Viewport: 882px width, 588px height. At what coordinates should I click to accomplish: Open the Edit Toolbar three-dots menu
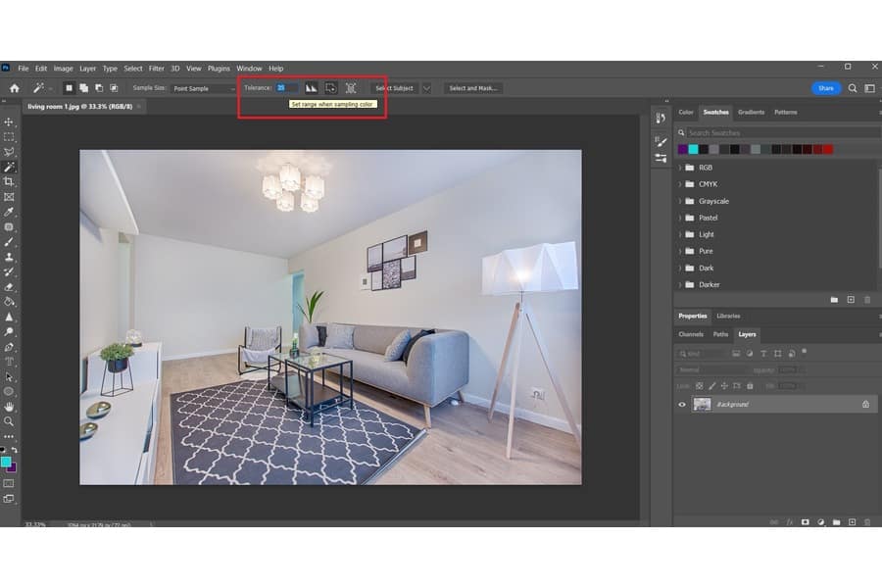click(x=9, y=436)
